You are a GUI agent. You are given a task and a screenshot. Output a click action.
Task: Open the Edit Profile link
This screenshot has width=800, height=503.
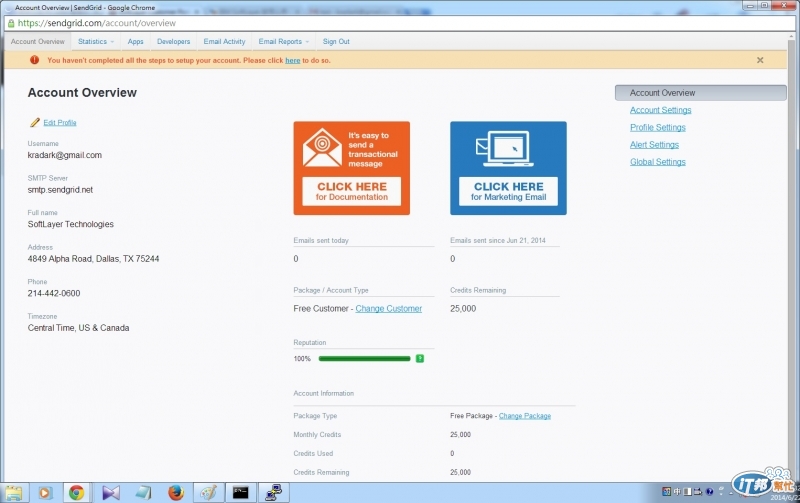pyautogui.click(x=60, y=122)
